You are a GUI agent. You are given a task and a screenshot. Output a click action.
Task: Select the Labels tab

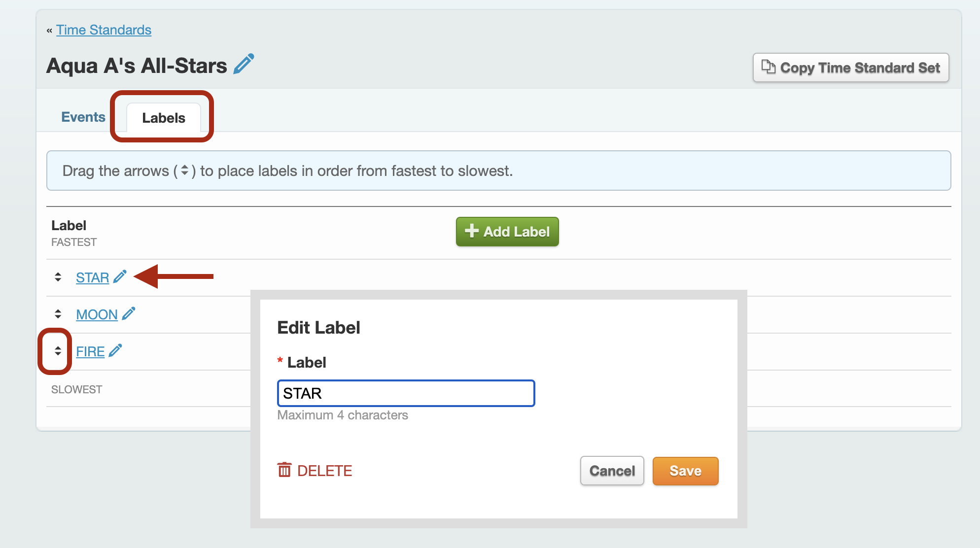(x=164, y=118)
